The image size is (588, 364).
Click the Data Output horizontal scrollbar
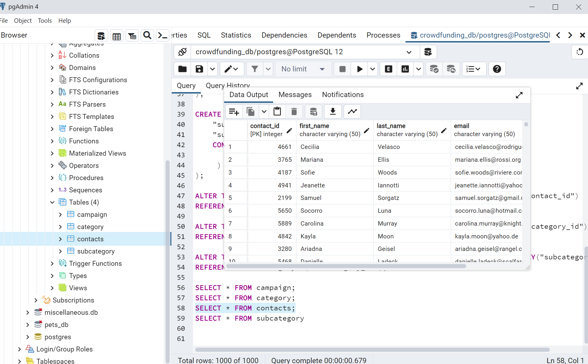pos(346,266)
